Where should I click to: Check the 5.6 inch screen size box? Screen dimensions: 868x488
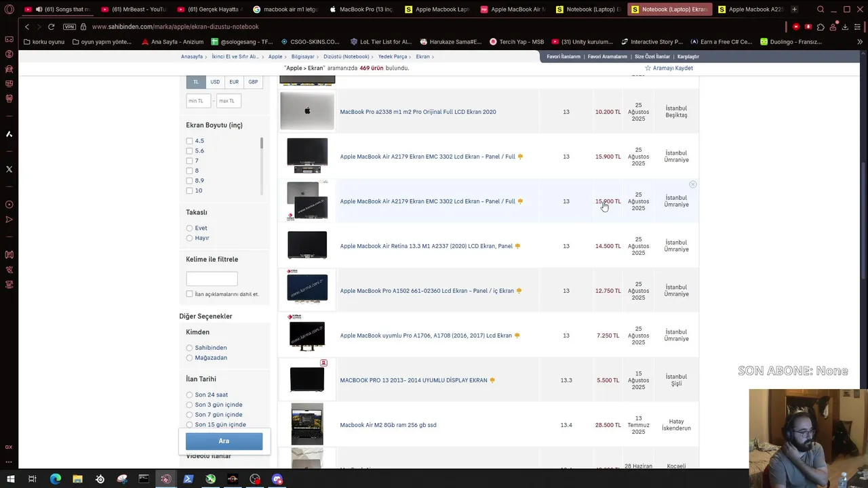pos(189,150)
